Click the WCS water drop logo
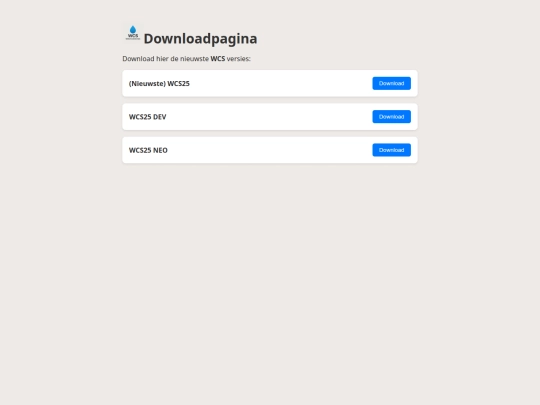Screen dimensions: 540x405 point(133,33)
